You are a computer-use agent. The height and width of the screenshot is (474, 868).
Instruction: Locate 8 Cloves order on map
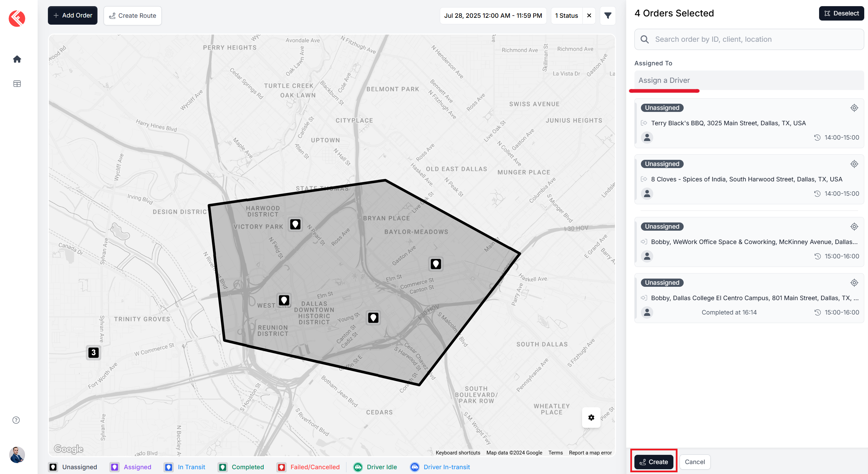(854, 164)
